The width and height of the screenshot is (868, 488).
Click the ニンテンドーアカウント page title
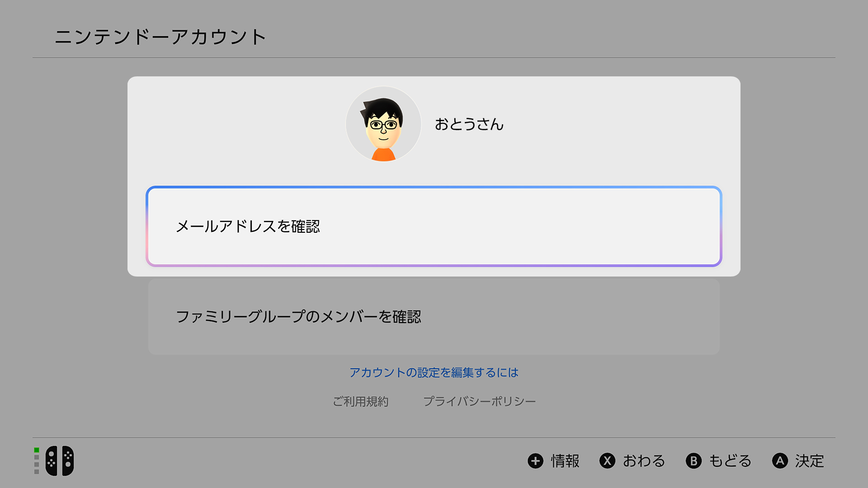[x=160, y=37]
